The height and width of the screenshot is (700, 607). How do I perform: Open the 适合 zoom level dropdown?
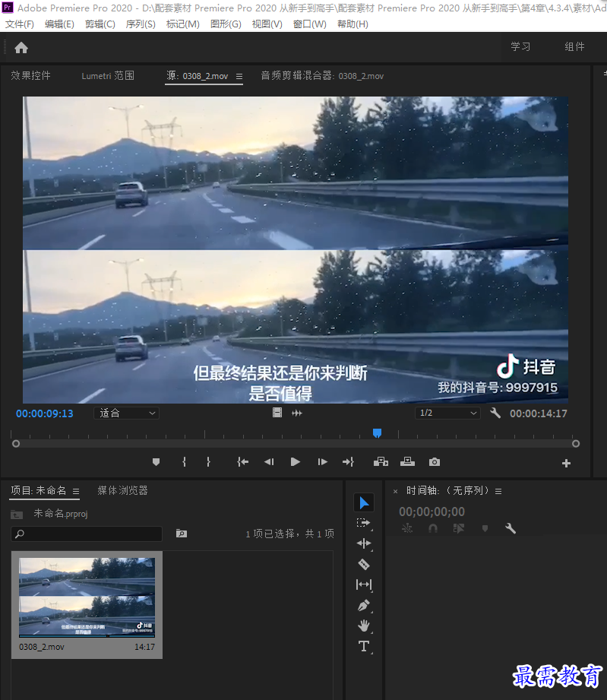point(126,413)
